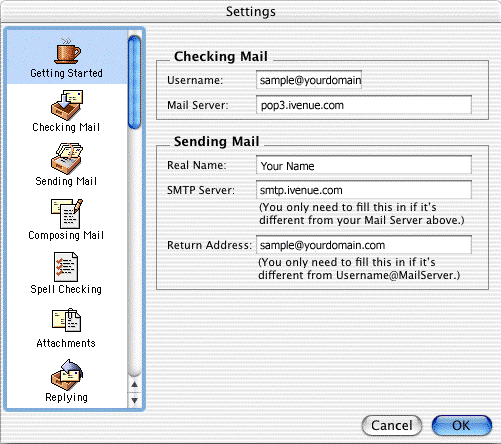Open the Checking Mail settings icon
This screenshot has width=501, height=444.
pyautogui.click(x=67, y=105)
